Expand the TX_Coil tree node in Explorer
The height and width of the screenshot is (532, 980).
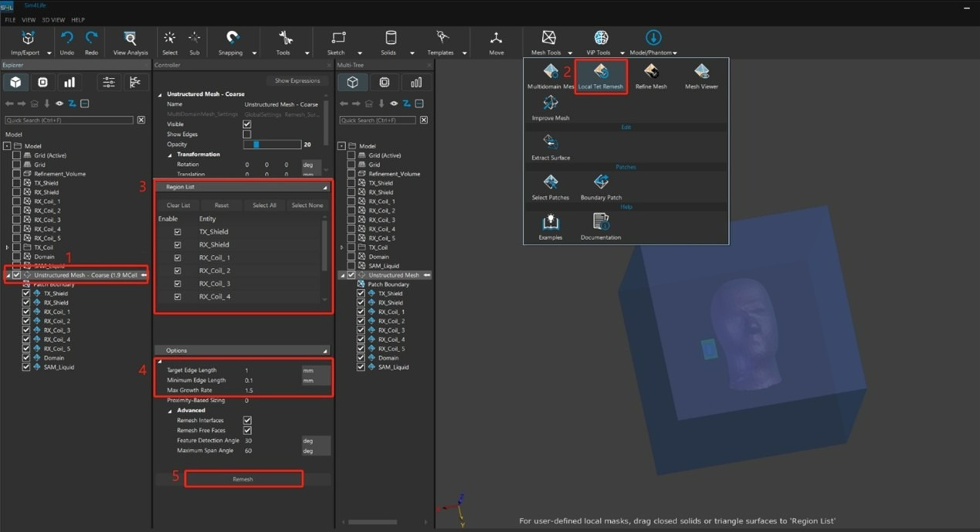point(7,248)
